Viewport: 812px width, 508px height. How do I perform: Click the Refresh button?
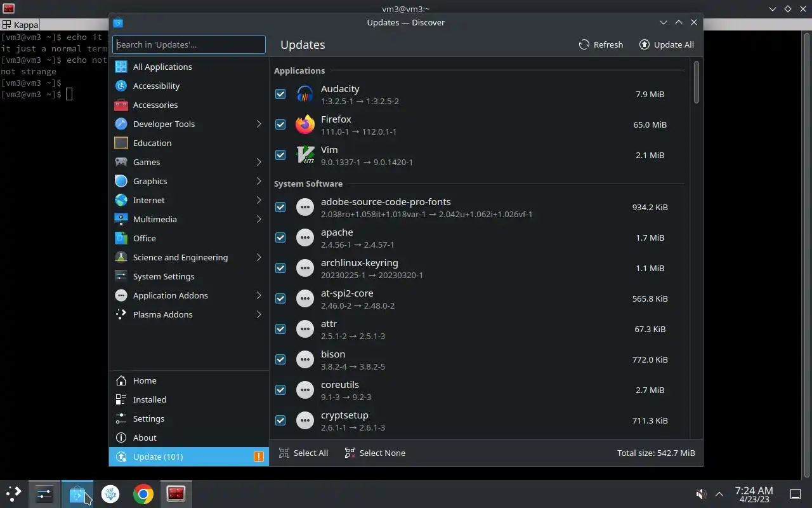click(x=601, y=44)
